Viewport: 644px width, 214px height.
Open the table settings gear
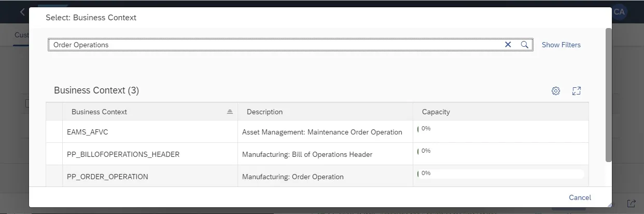(556, 91)
